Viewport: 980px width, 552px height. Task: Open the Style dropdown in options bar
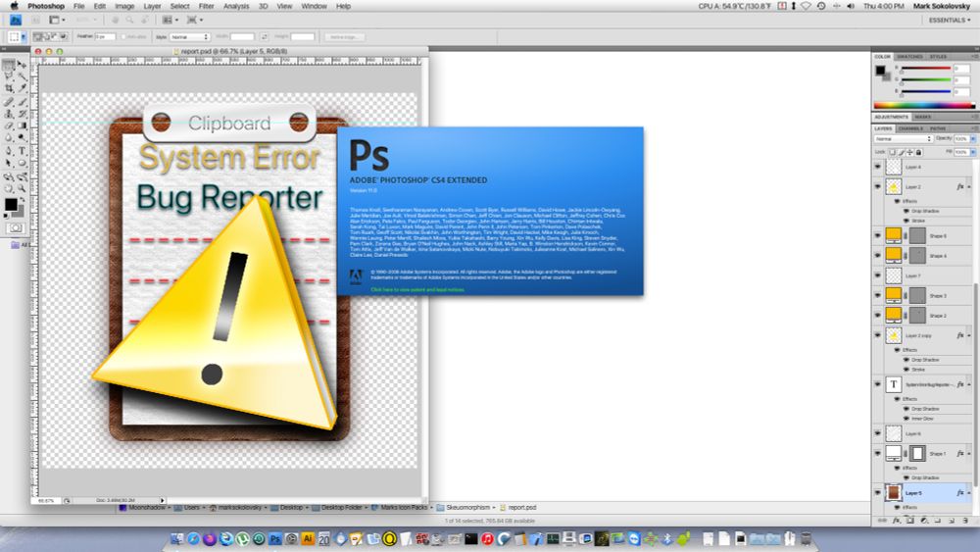189,37
